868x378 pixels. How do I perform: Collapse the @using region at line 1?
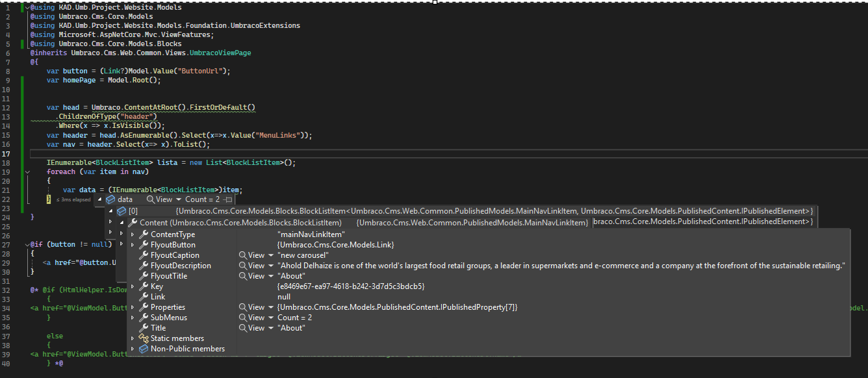click(x=27, y=7)
